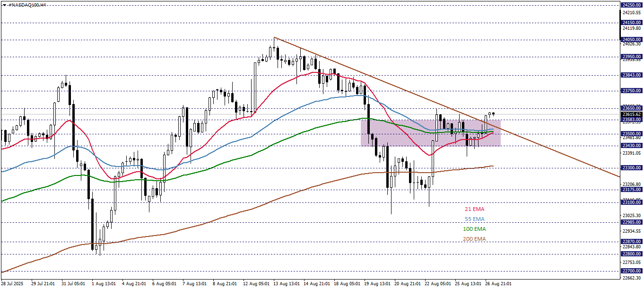Screen dimensions: 644x289
Task: Click the 8 Aug 21:01 time axis label
Action: [224, 284]
